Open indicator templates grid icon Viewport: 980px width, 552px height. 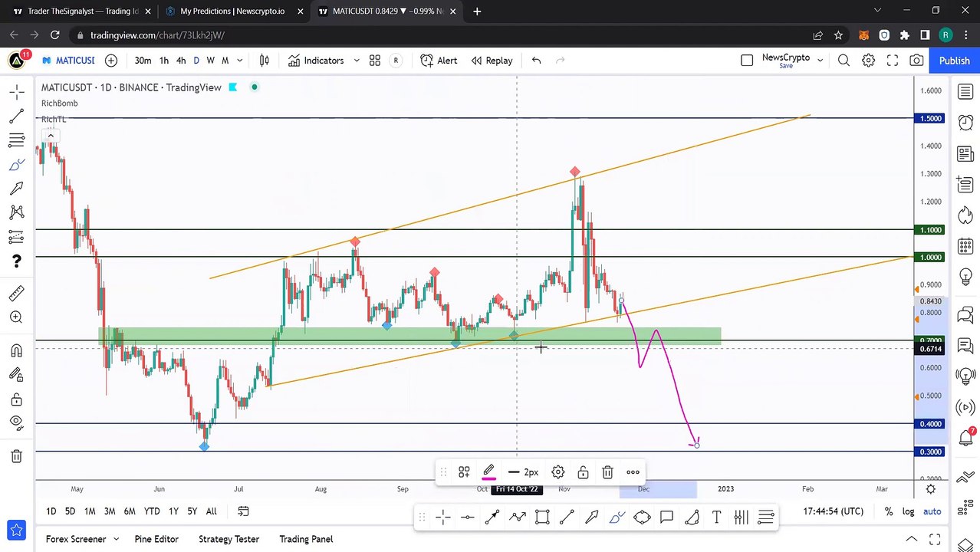(375, 61)
